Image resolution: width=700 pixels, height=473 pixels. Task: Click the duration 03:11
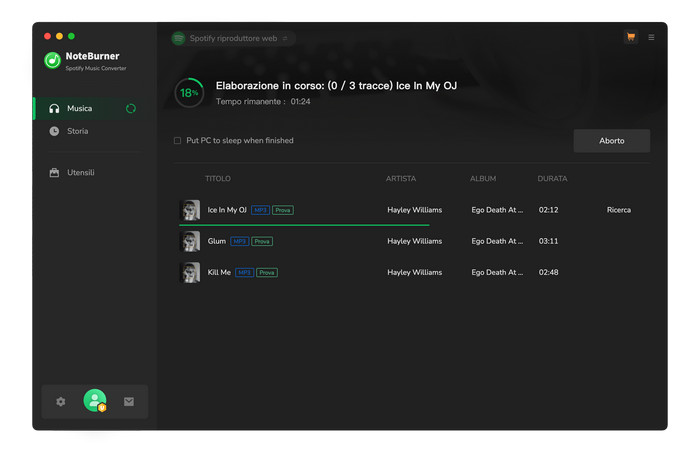click(548, 241)
